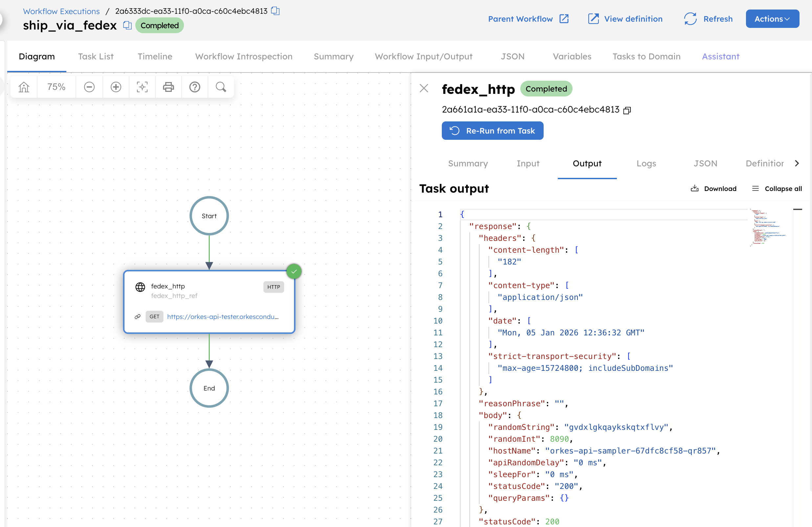Screen dimensions: 812x527
Task: Reset diagram view with the home icon
Action: pyautogui.click(x=23, y=87)
